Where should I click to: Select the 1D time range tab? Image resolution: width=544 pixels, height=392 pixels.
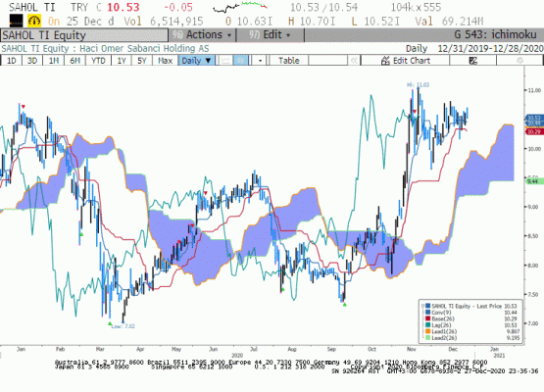click(x=12, y=61)
